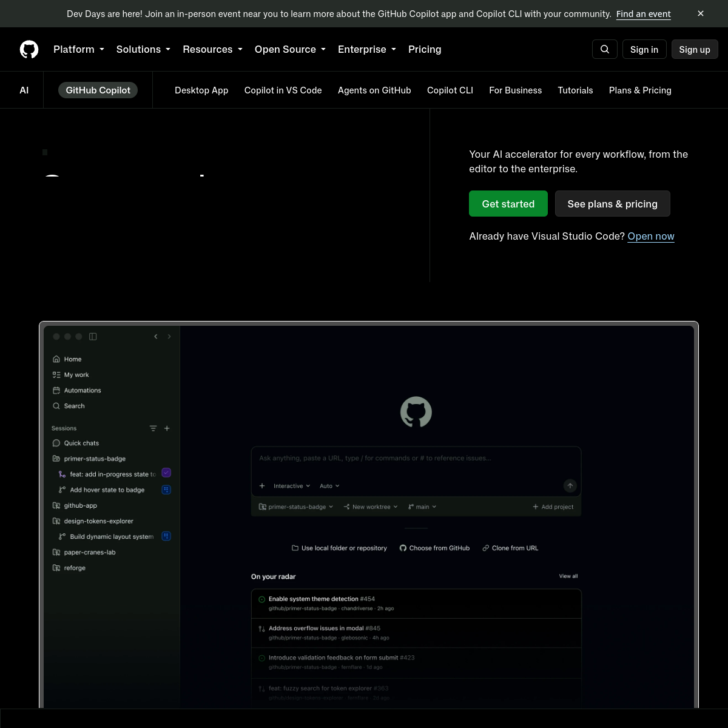Click the Add project button
This screenshot has height=728, width=728.
click(553, 507)
